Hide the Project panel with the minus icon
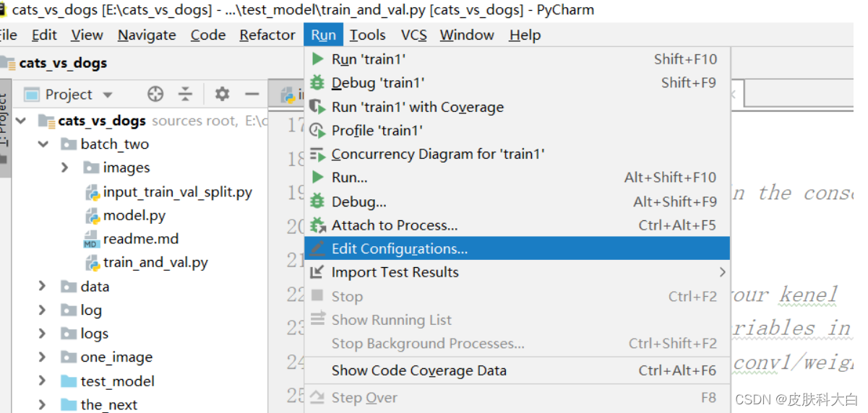The width and height of the screenshot is (868, 413). point(252,94)
